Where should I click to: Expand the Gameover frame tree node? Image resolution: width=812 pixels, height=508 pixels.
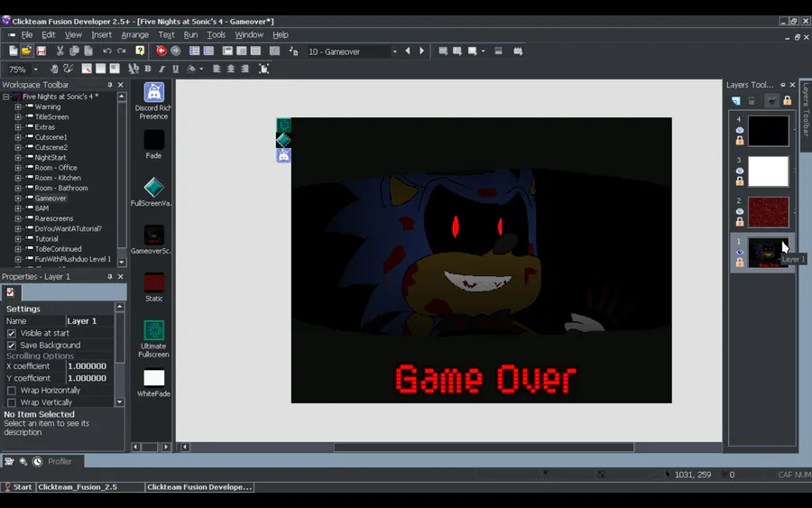point(18,198)
